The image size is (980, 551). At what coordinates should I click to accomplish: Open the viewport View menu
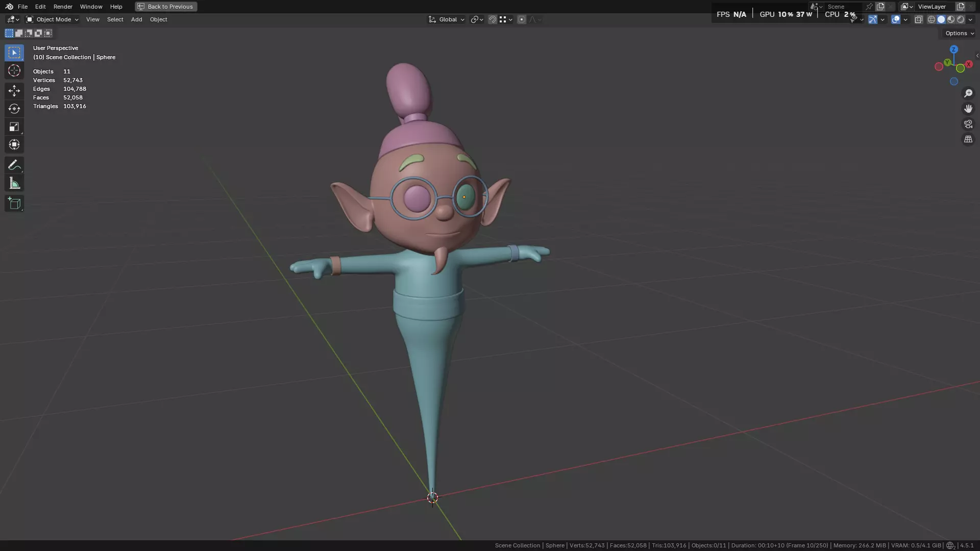click(93, 19)
